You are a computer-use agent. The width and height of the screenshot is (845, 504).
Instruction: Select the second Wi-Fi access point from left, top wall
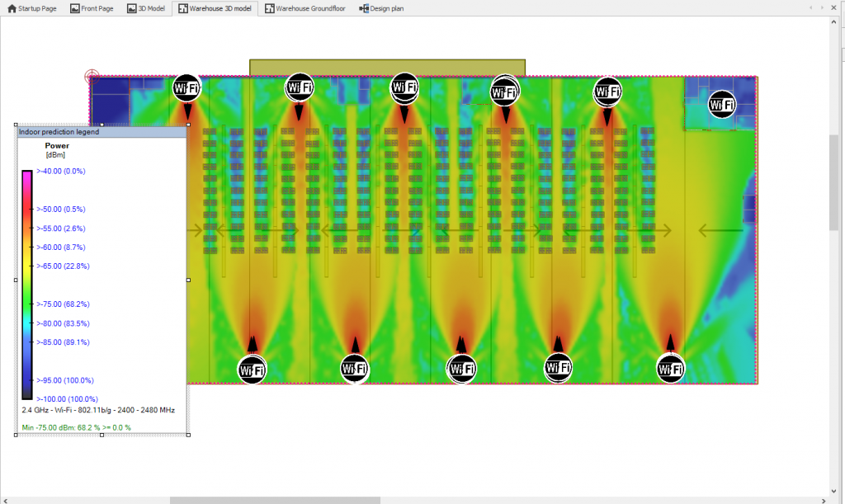point(299,87)
